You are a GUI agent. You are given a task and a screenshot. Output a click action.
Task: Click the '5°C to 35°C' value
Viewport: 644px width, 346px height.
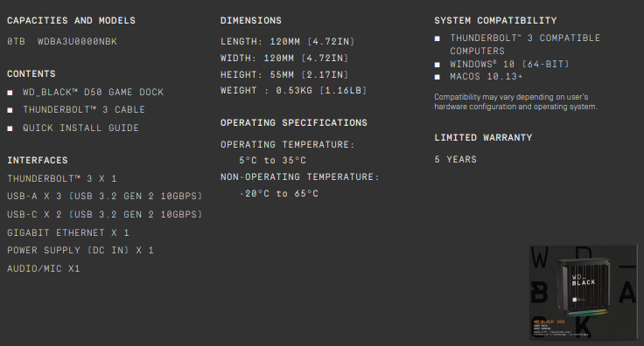[x=273, y=160]
